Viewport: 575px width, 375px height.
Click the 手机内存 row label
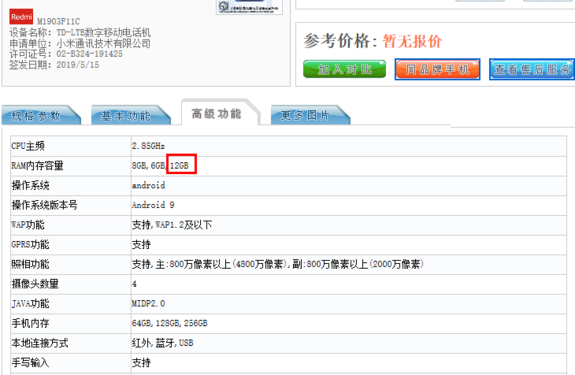click(30, 323)
